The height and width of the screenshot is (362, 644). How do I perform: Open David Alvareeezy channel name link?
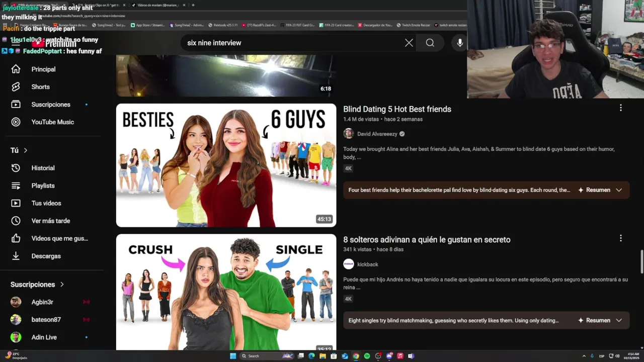click(377, 134)
